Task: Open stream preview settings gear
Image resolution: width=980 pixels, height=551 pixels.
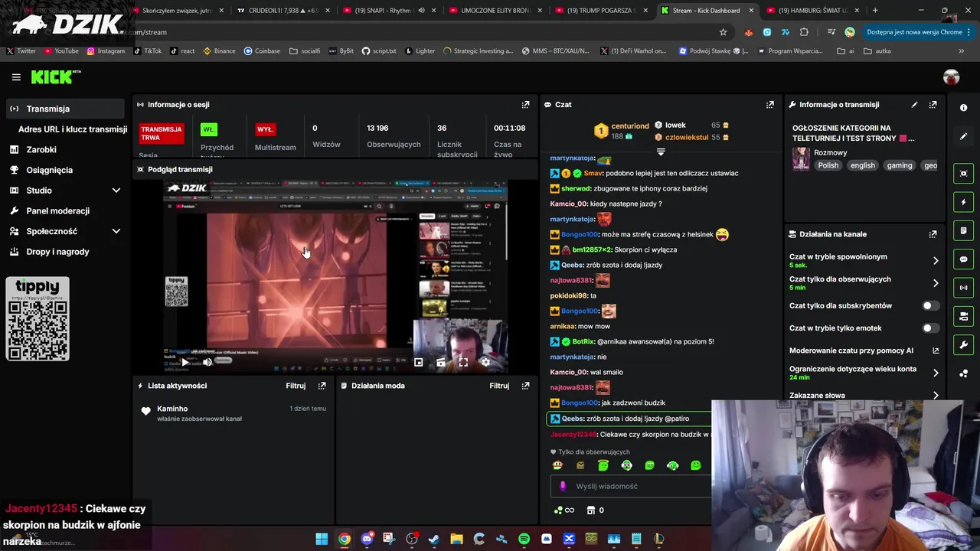Action: click(x=485, y=363)
